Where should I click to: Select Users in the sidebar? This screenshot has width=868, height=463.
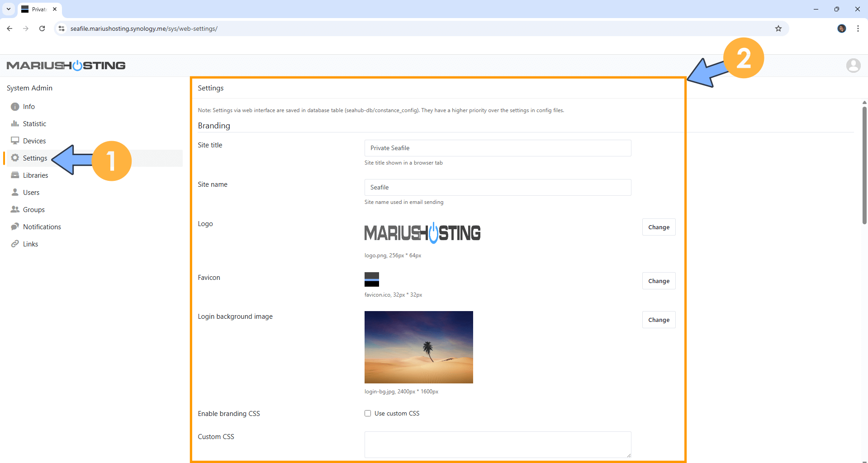point(31,193)
